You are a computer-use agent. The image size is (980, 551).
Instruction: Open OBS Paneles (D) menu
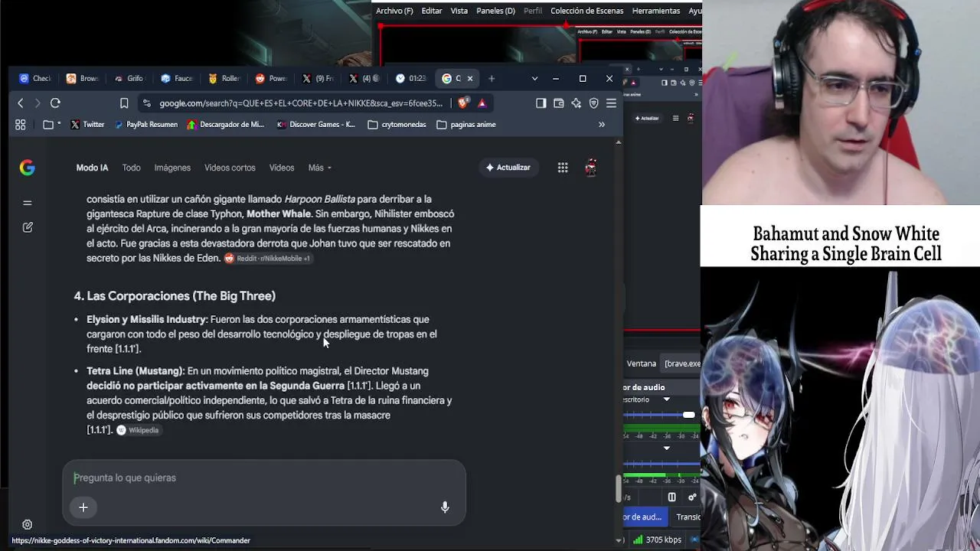pos(495,11)
